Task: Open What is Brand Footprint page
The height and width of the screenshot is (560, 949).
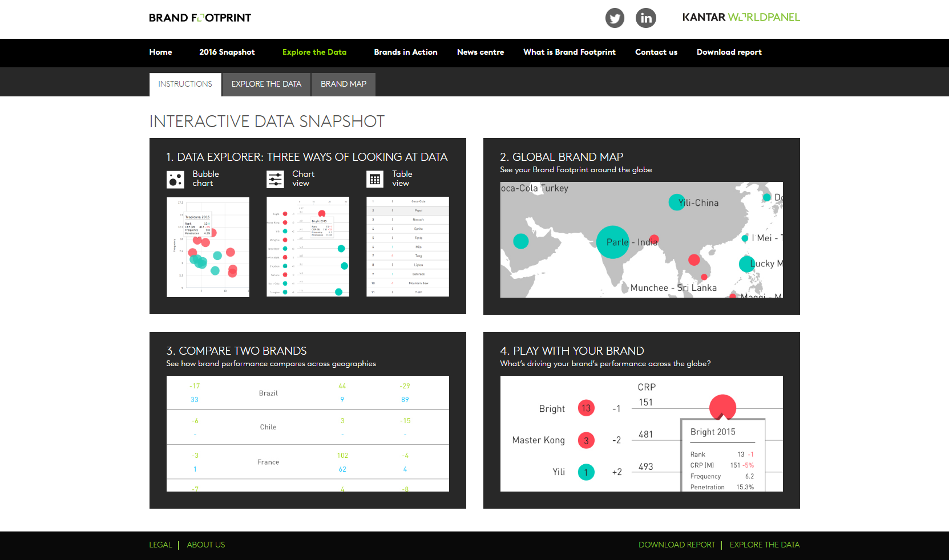Action: click(x=570, y=52)
